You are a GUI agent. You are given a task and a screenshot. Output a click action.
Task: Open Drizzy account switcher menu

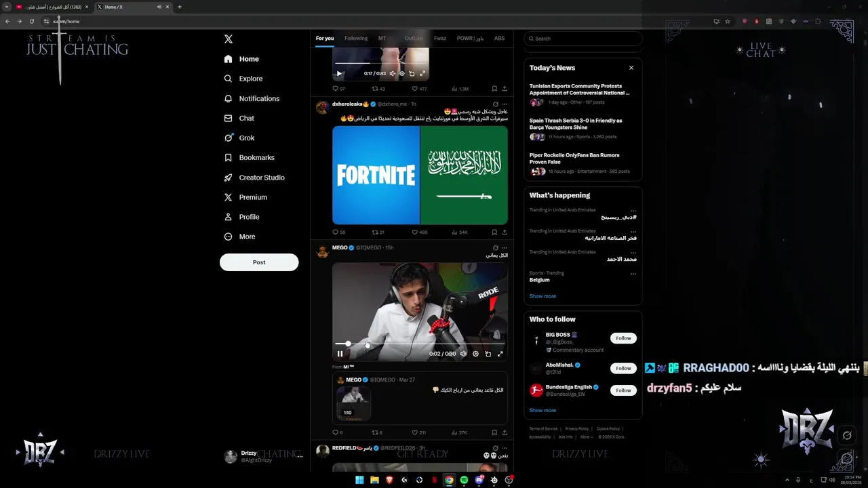point(262,456)
